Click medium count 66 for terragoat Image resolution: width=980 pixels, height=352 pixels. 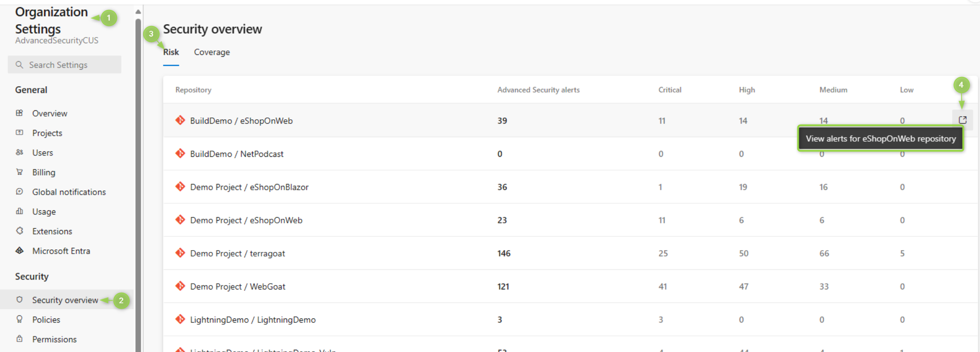coord(824,253)
